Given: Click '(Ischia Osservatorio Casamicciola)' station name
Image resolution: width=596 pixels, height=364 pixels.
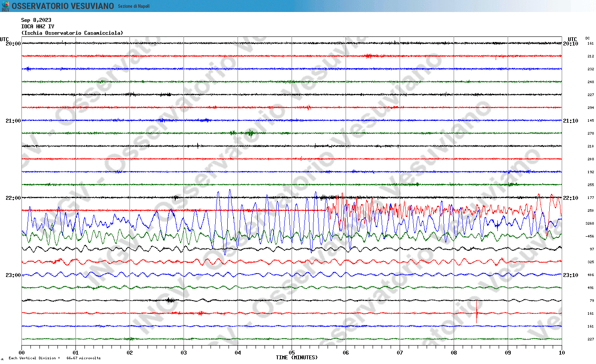Looking at the screenshot, I should pyautogui.click(x=72, y=33).
